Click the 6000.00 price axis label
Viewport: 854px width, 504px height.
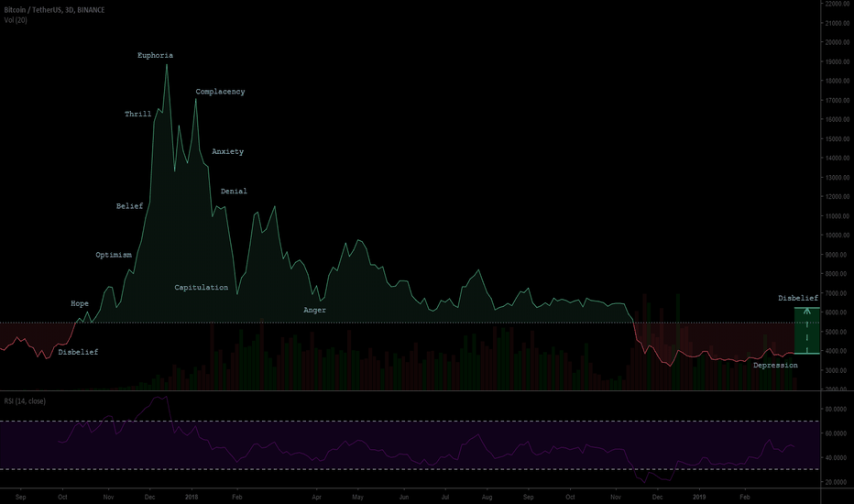click(838, 312)
